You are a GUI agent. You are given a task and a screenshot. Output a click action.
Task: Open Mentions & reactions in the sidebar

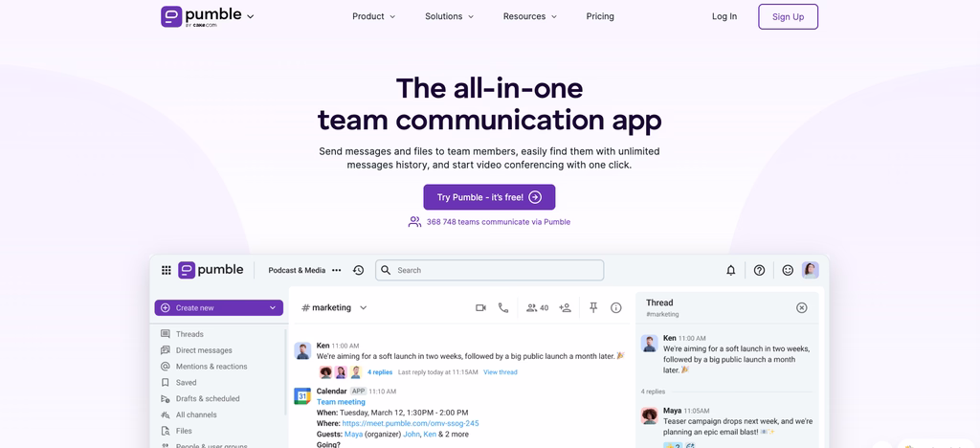[x=212, y=367]
